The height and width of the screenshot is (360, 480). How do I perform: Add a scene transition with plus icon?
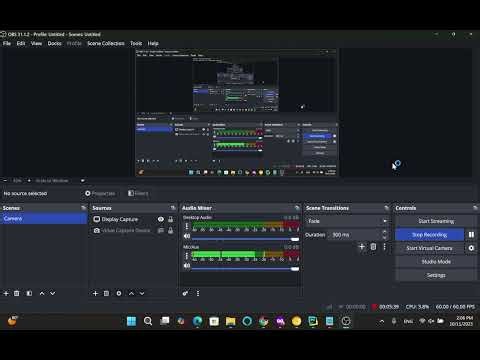pos(362,247)
